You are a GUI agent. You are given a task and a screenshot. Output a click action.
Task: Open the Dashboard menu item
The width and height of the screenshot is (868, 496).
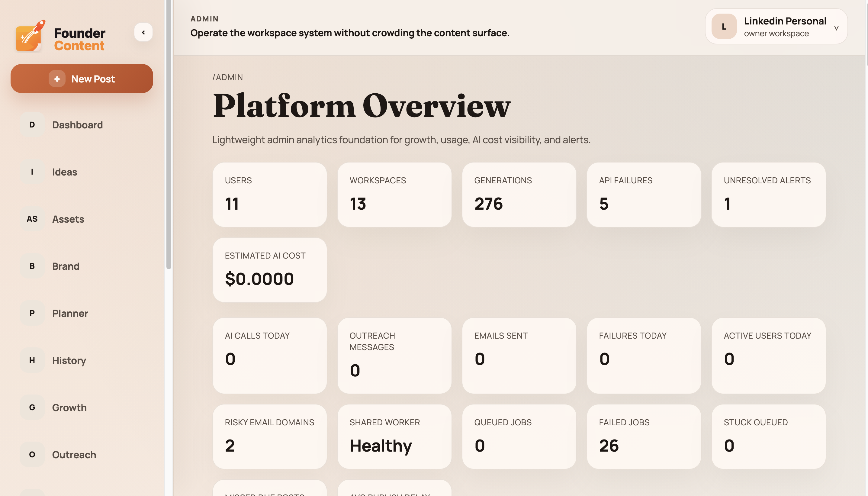pos(82,125)
